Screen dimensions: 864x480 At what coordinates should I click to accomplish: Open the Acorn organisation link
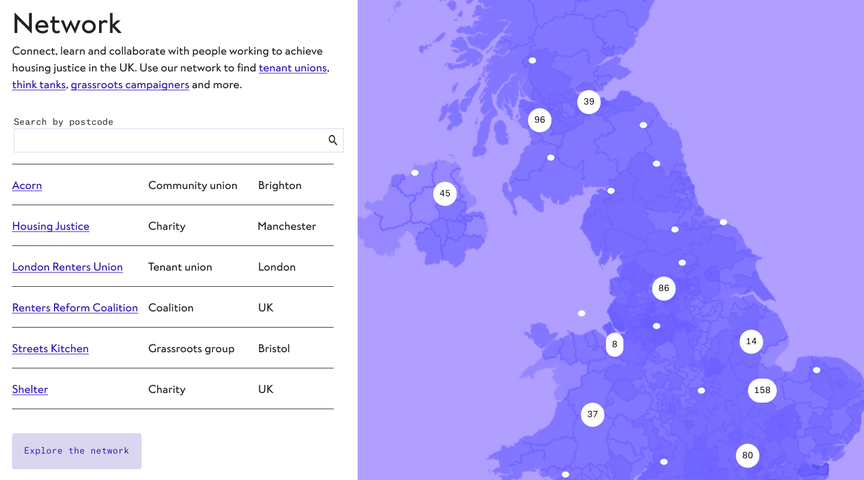click(27, 186)
